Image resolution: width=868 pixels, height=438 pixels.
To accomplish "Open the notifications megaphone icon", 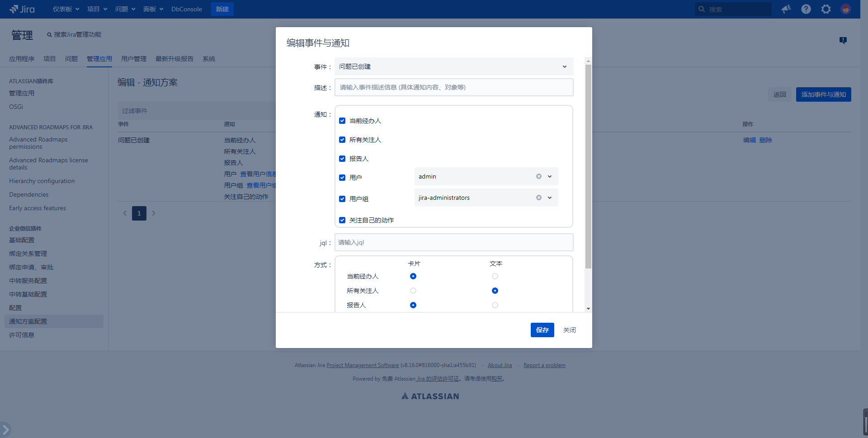I will coord(786,9).
